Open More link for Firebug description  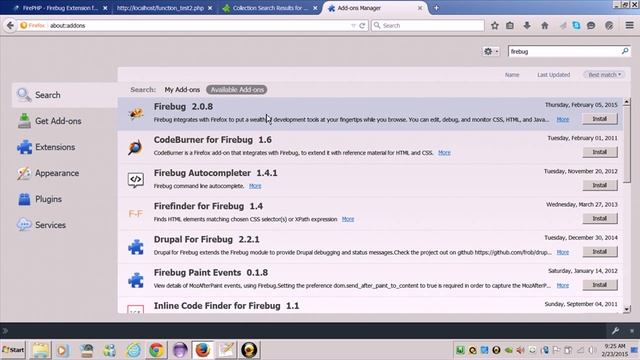(562, 119)
